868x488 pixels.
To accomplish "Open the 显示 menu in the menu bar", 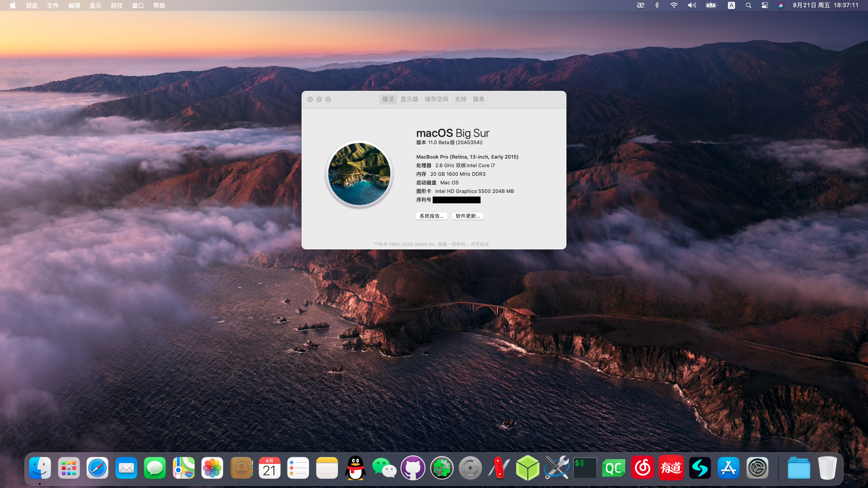I will tap(95, 5).
